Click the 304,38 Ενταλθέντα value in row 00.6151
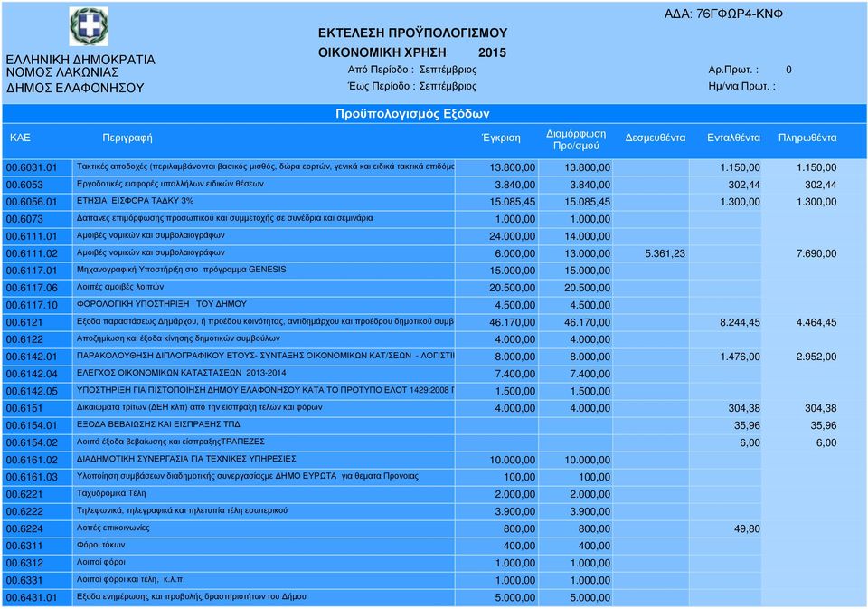Screen dimensions: 868x609 [744, 408]
